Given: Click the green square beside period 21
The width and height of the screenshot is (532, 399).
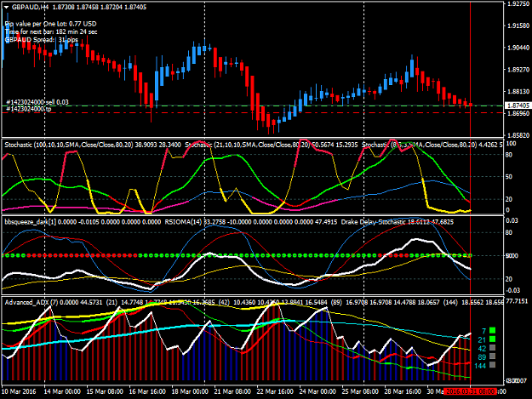Looking at the screenshot, I should tap(493, 339).
